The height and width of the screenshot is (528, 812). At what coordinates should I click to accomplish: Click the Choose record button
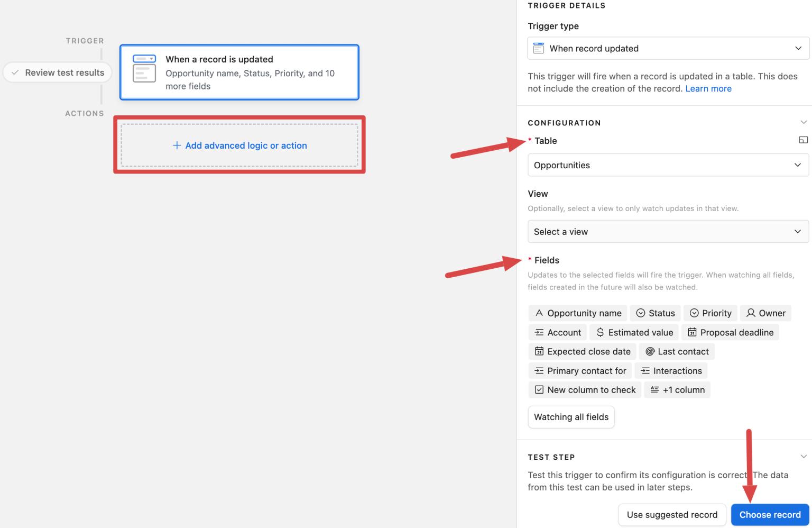click(x=770, y=514)
